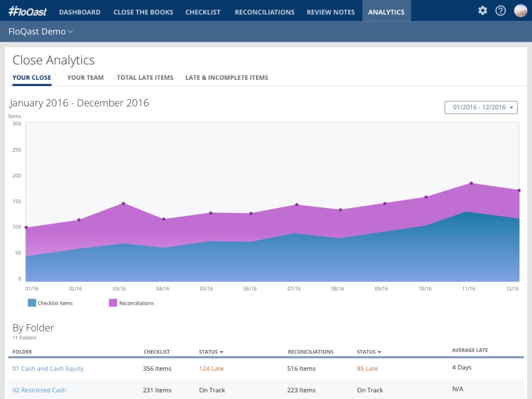Click the FloQast logo
The image size is (532, 399).
coord(27,11)
